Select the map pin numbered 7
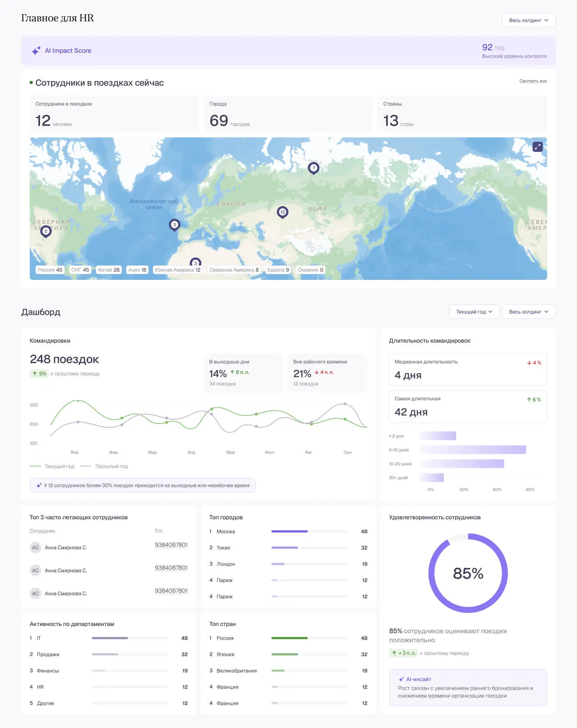 point(314,168)
